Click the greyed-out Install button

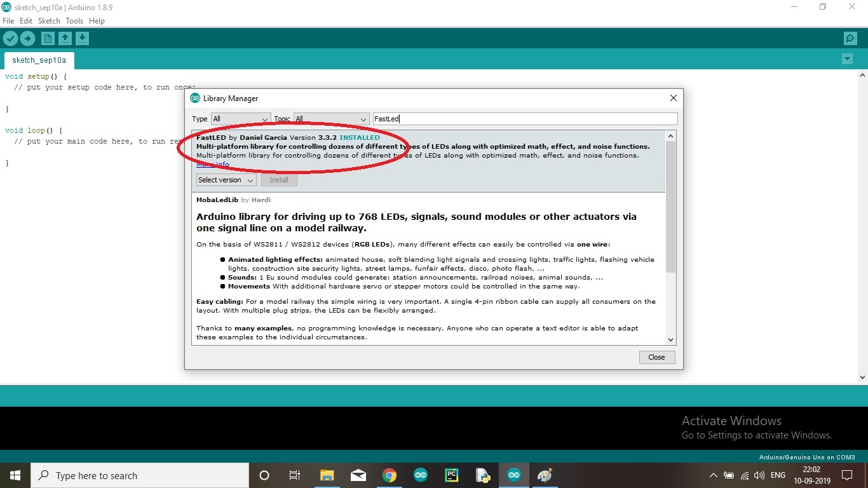tap(279, 180)
